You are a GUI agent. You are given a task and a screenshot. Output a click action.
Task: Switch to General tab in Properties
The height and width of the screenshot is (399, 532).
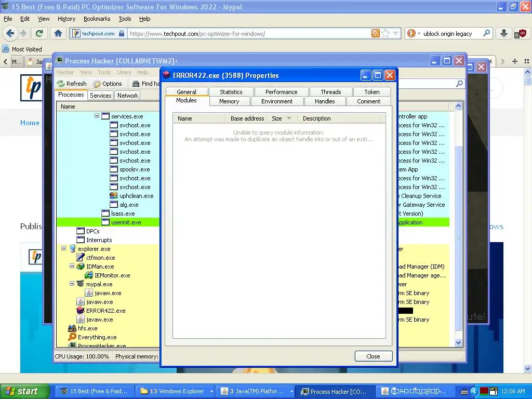(187, 91)
